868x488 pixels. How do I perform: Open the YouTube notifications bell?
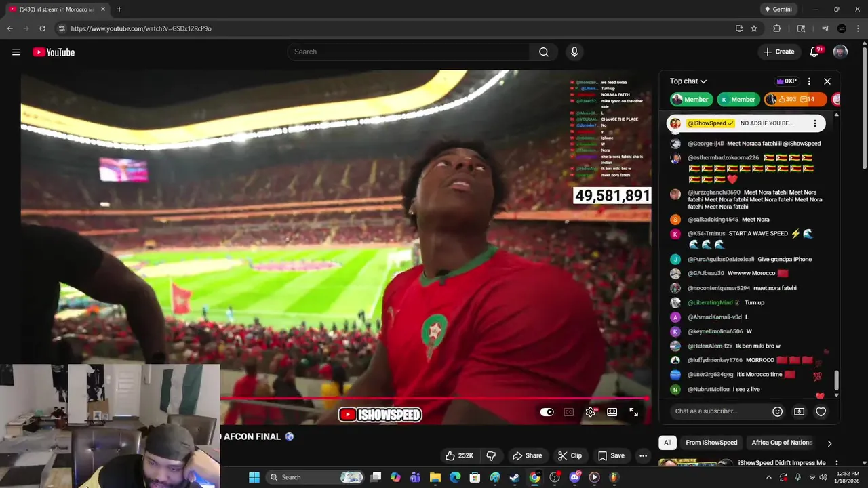tap(815, 52)
